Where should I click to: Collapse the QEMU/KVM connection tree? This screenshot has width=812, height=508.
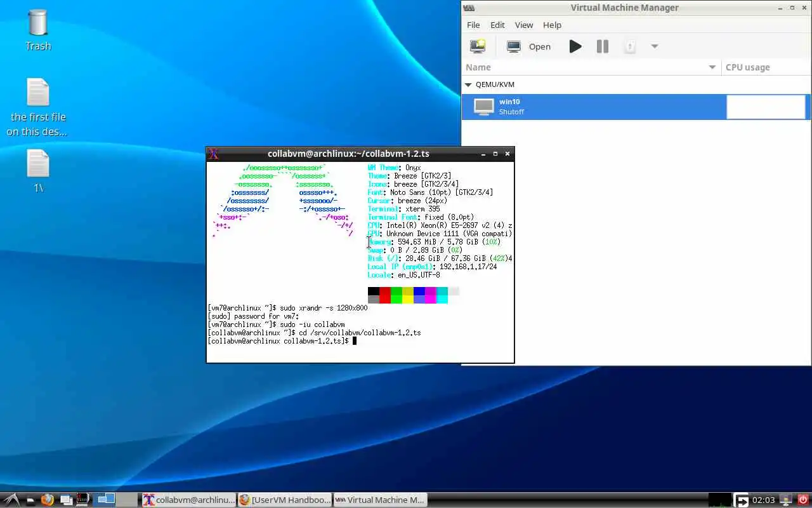pyautogui.click(x=468, y=84)
